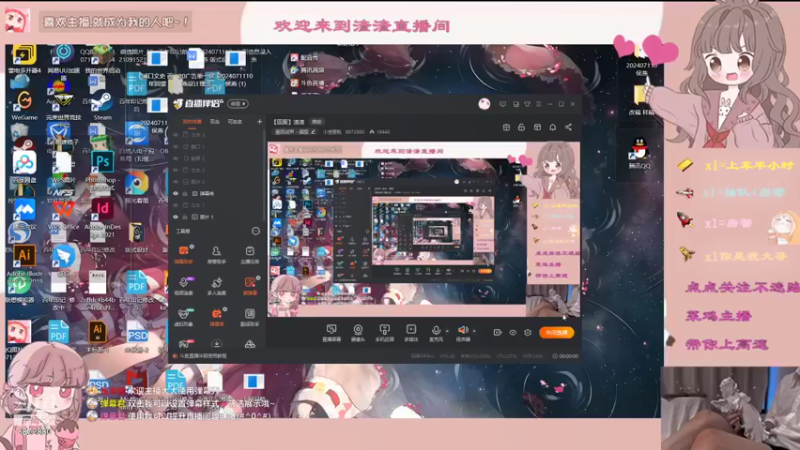Click the gift box icon above the preview
800x450 pixels.
tap(506, 127)
